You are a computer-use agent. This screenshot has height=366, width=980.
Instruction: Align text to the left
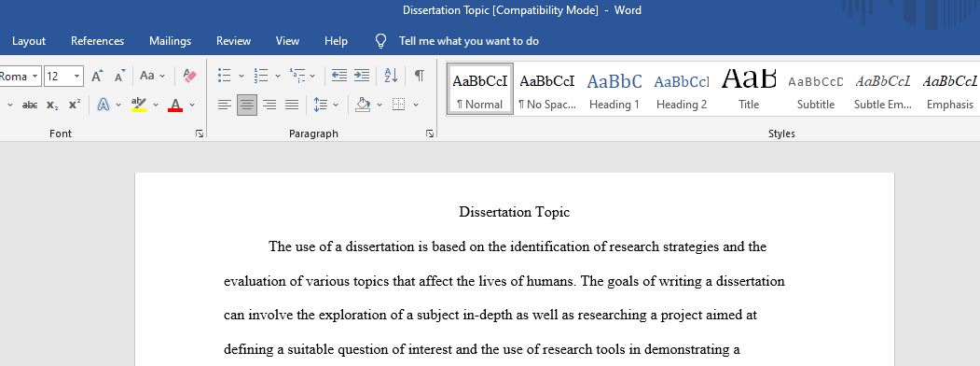click(x=225, y=106)
